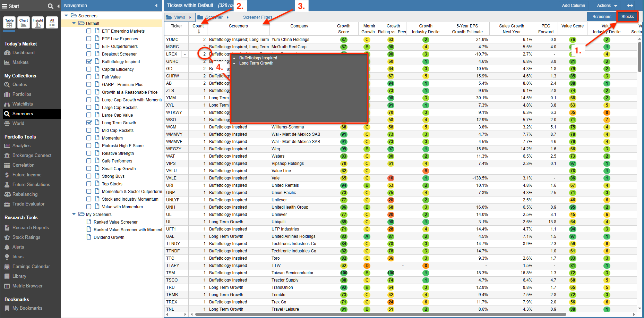
Task: Click the TSM ticker cell
Action: (176, 273)
